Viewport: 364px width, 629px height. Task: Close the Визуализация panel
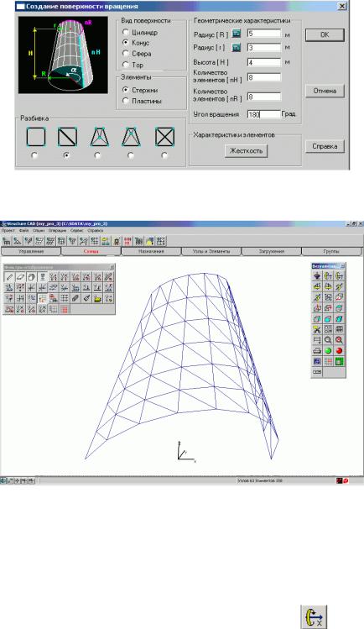click(342, 265)
